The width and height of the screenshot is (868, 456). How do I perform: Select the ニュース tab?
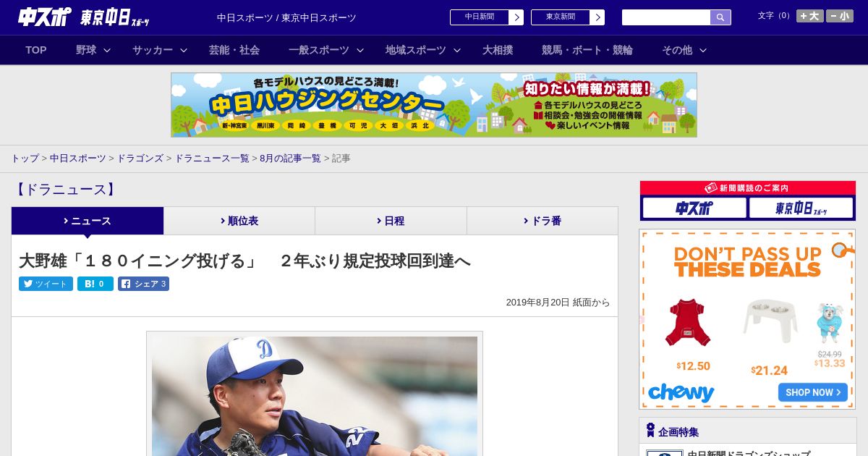pos(88,221)
